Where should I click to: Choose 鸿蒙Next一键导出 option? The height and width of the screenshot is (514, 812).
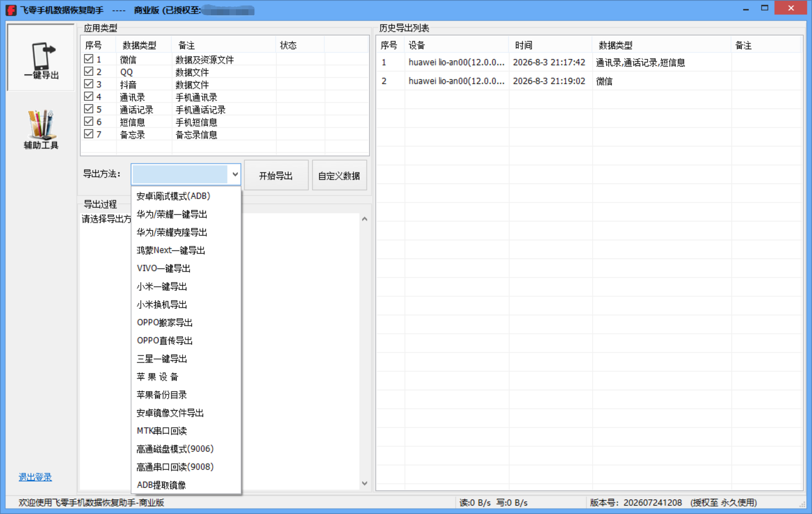click(186, 250)
